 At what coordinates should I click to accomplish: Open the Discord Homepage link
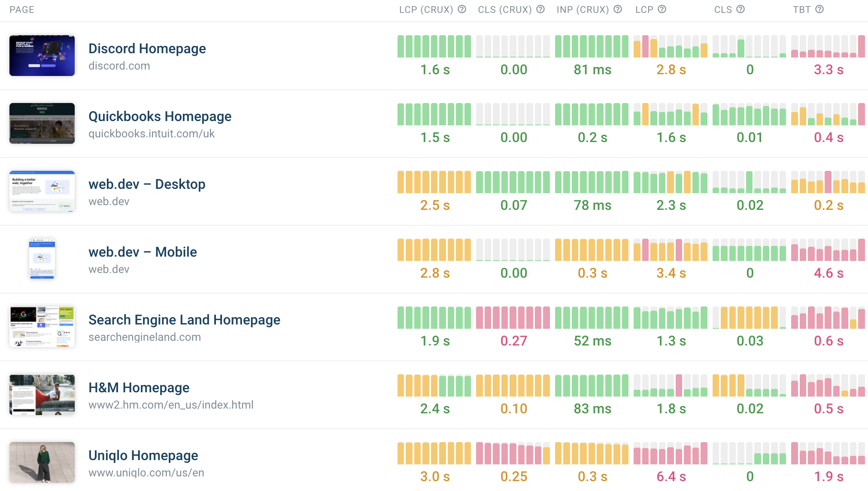coord(147,48)
